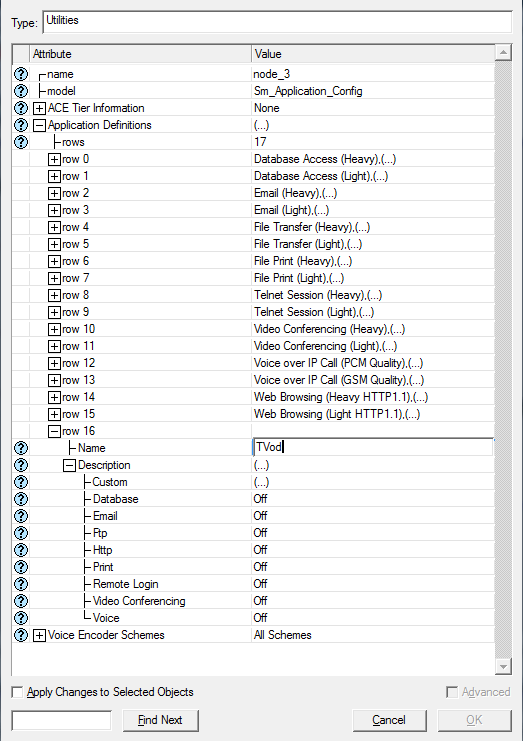Click help icon beside Print

click(21, 567)
